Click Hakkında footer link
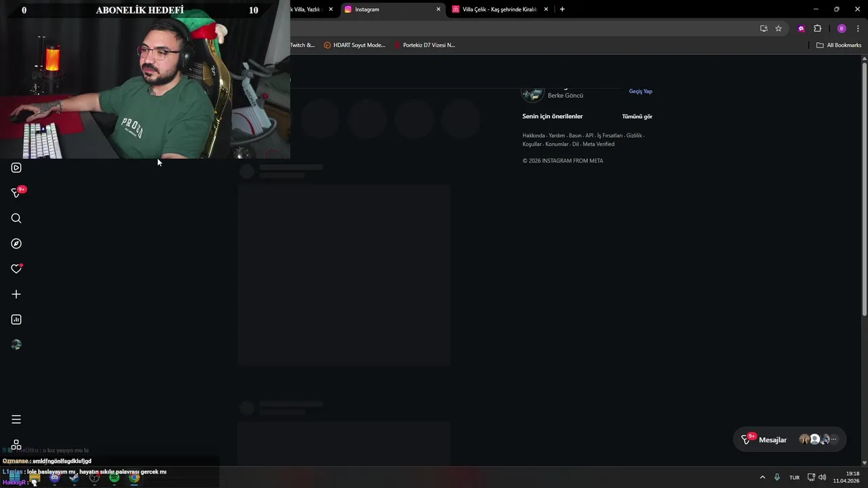Viewport: 868px width, 488px height. tap(534, 136)
